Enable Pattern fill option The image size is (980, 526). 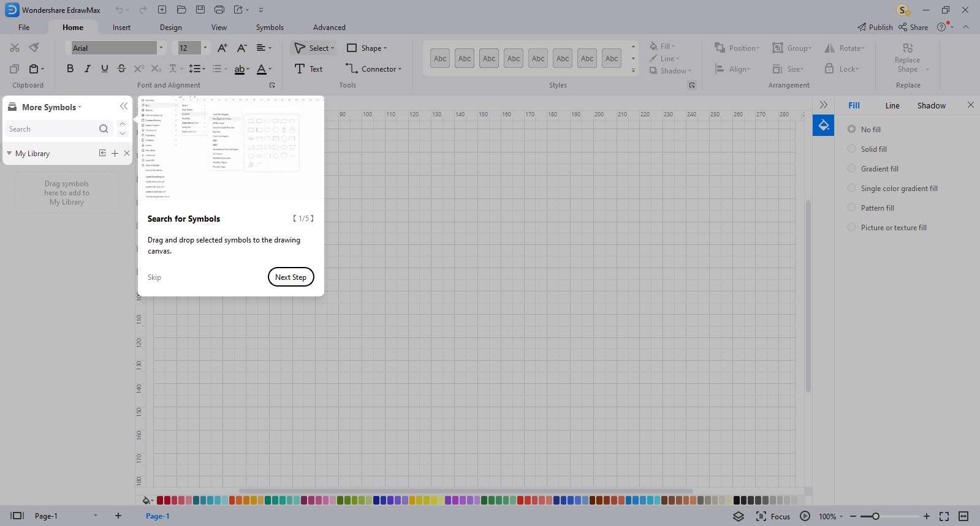851,208
